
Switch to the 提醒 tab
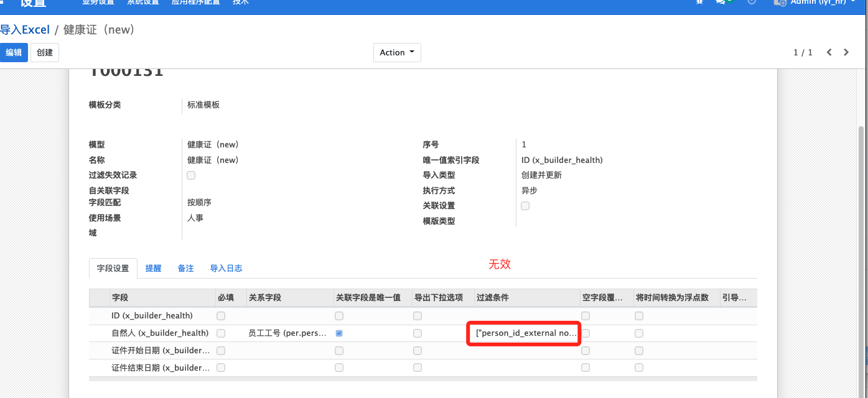click(153, 269)
